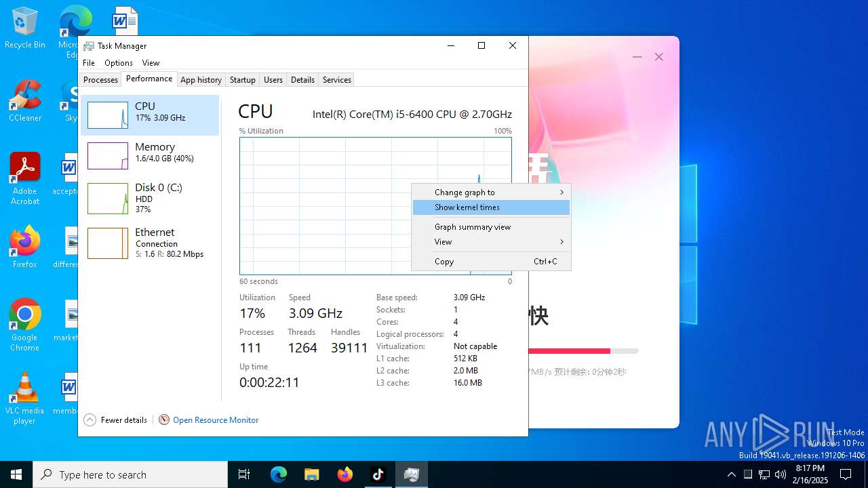Launch Firefox from the desktop

point(24,248)
